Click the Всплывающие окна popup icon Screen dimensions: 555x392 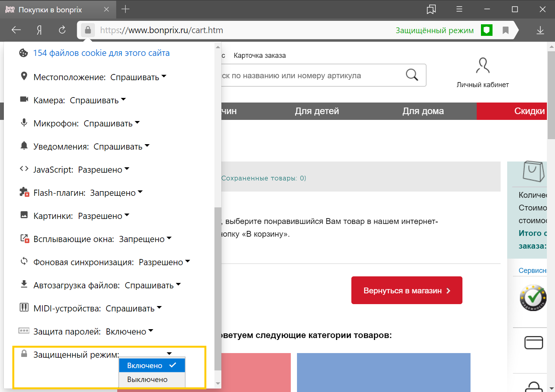tap(24, 239)
